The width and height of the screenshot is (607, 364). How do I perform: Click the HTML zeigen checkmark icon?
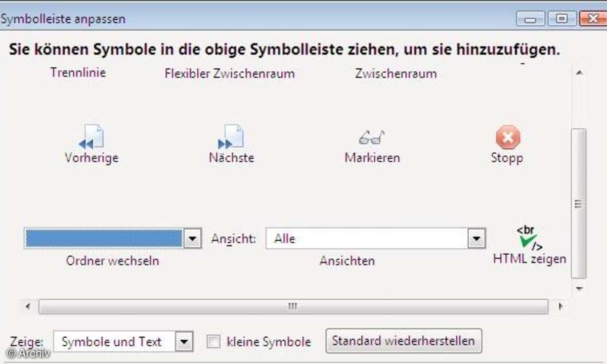tap(529, 238)
